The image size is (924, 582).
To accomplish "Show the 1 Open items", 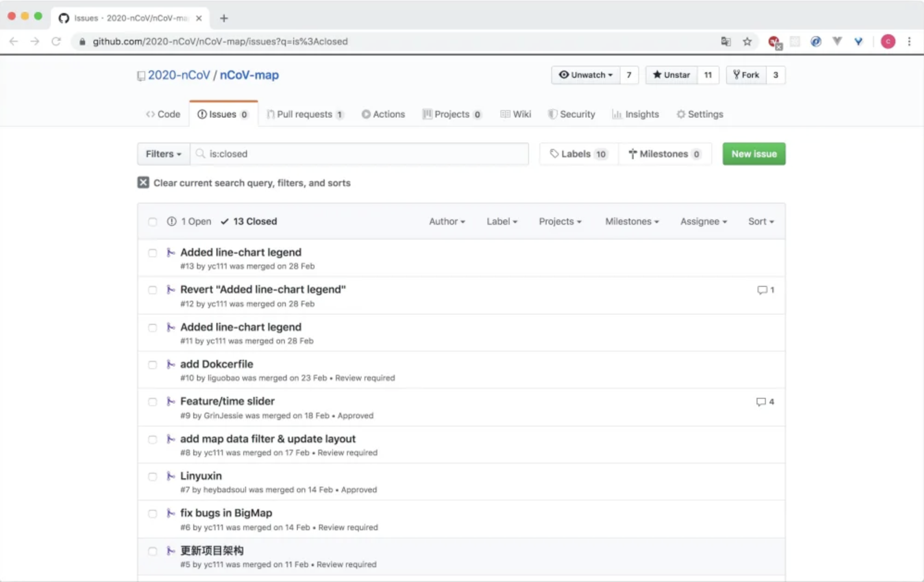I will 189,221.
